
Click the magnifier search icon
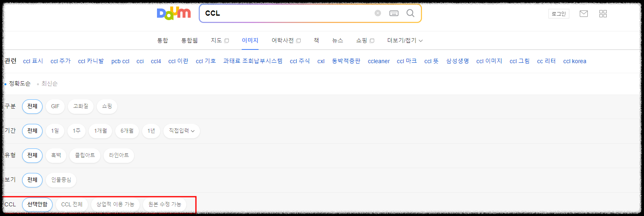click(x=410, y=13)
